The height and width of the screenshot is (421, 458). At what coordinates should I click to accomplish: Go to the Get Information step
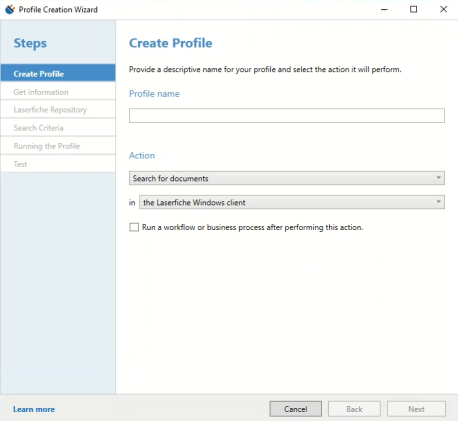click(x=58, y=92)
